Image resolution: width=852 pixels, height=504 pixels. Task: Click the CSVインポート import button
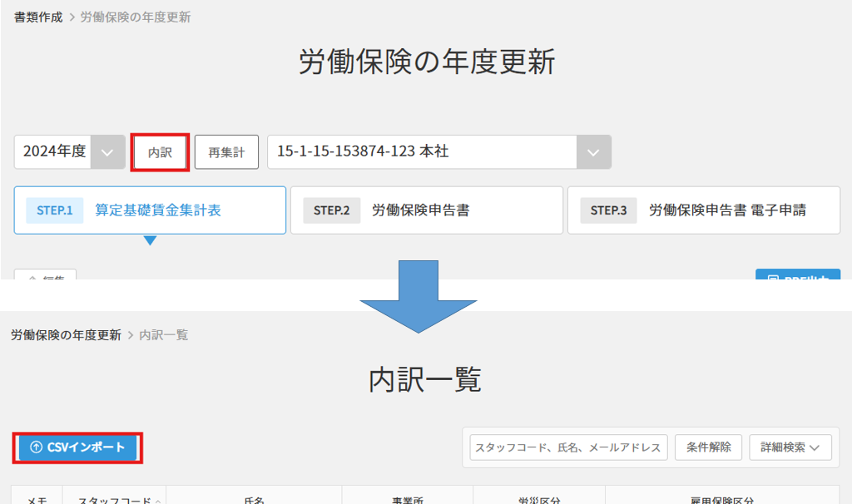coord(77,447)
